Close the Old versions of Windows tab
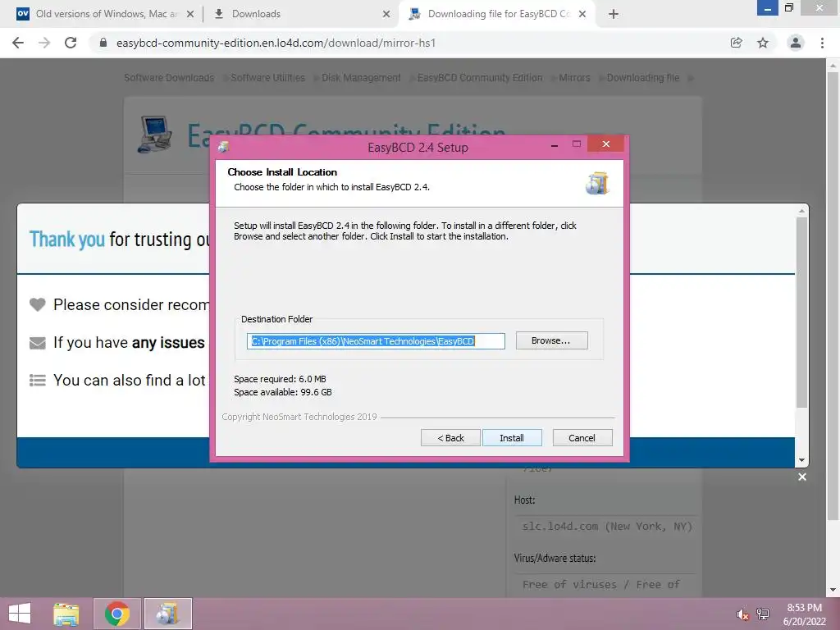840x630 pixels. pyautogui.click(x=190, y=14)
